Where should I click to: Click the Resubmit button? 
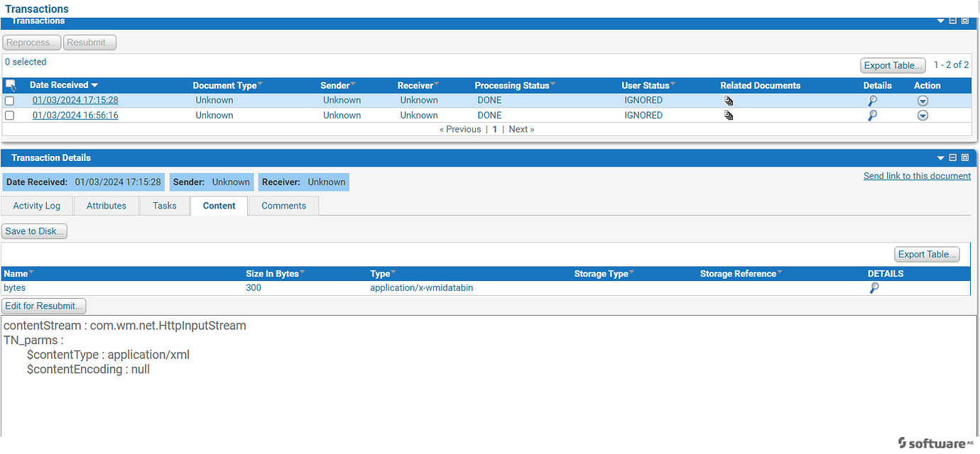tap(89, 43)
